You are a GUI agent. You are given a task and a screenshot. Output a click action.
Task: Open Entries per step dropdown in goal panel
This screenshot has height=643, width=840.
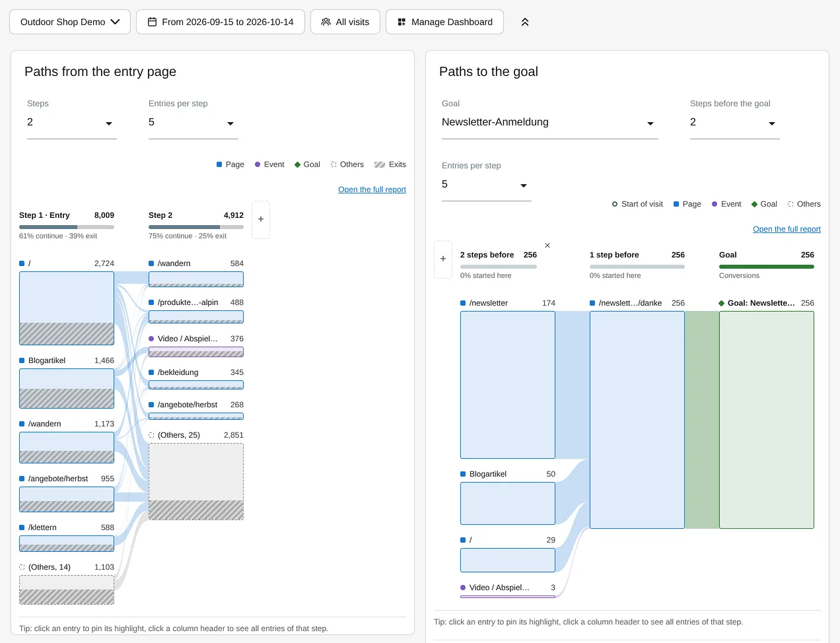point(487,185)
